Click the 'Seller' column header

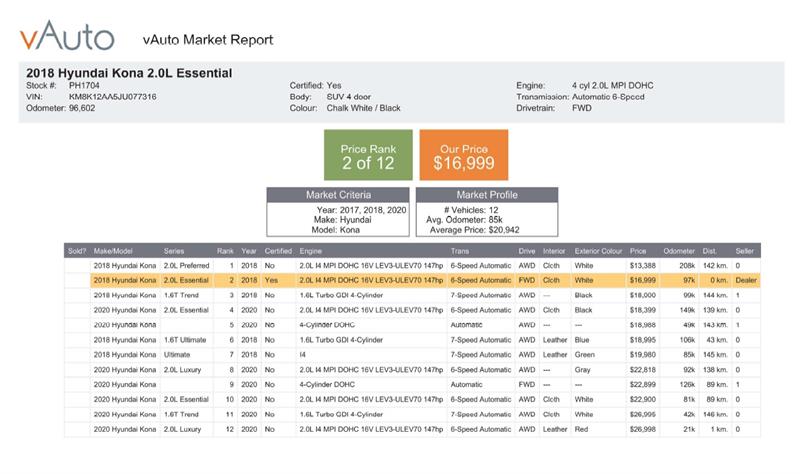(744, 251)
